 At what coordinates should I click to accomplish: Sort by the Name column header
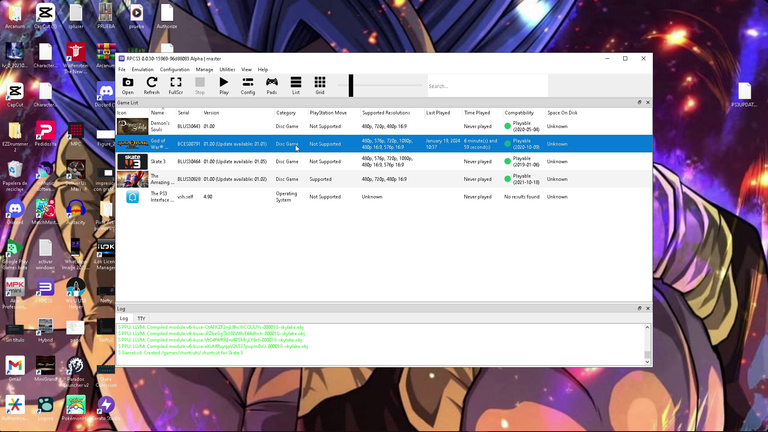[x=157, y=113]
